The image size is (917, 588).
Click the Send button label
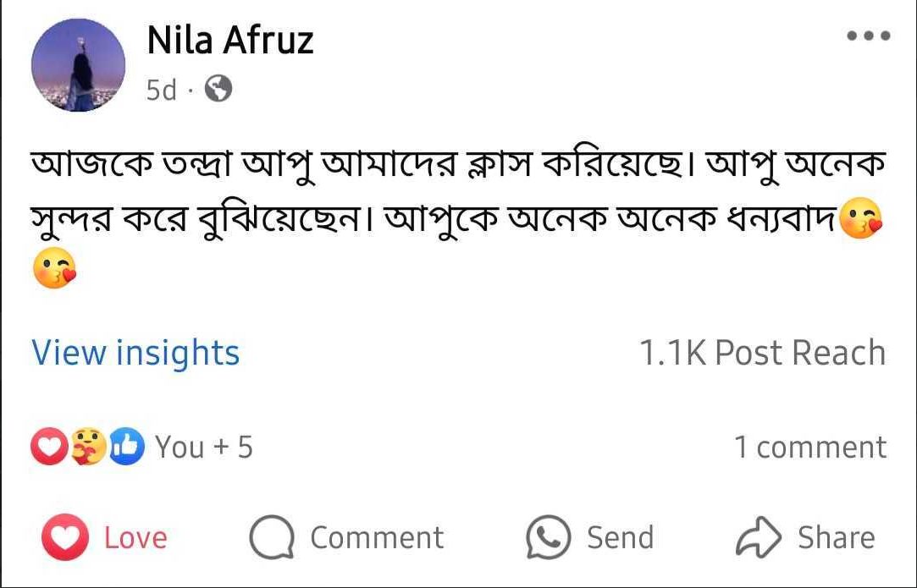click(x=621, y=538)
